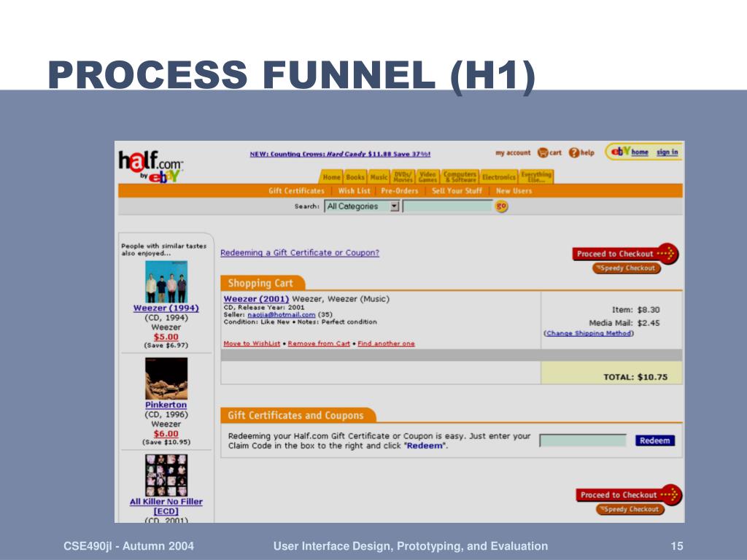Screen dimensions: 747x560
Task: Click the Pinkerton album cover thumbnail
Action: click(166, 378)
